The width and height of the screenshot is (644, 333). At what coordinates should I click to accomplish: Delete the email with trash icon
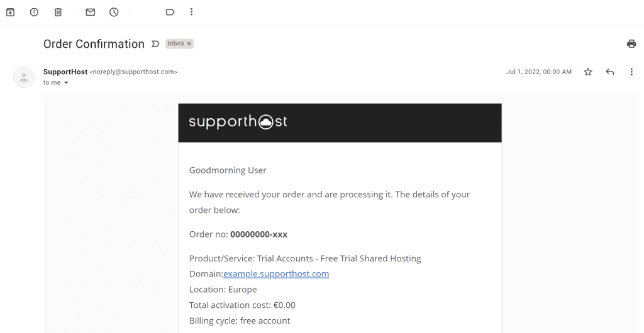(58, 13)
